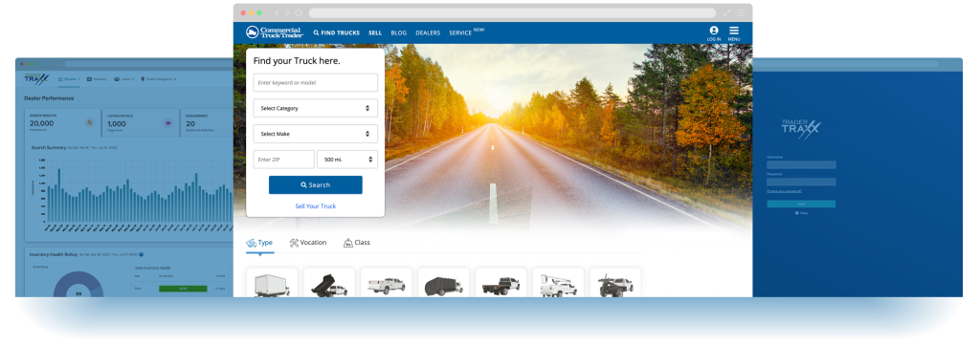Screen dimensions: 980x345
Task: Open FIND TRUCKS in navigation bar
Action: pos(336,33)
